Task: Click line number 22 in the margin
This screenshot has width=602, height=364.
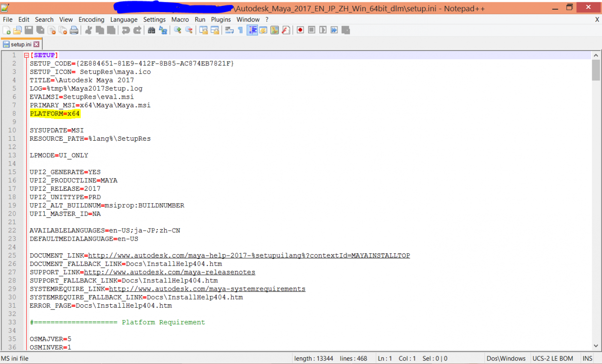Action: [13, 231]
